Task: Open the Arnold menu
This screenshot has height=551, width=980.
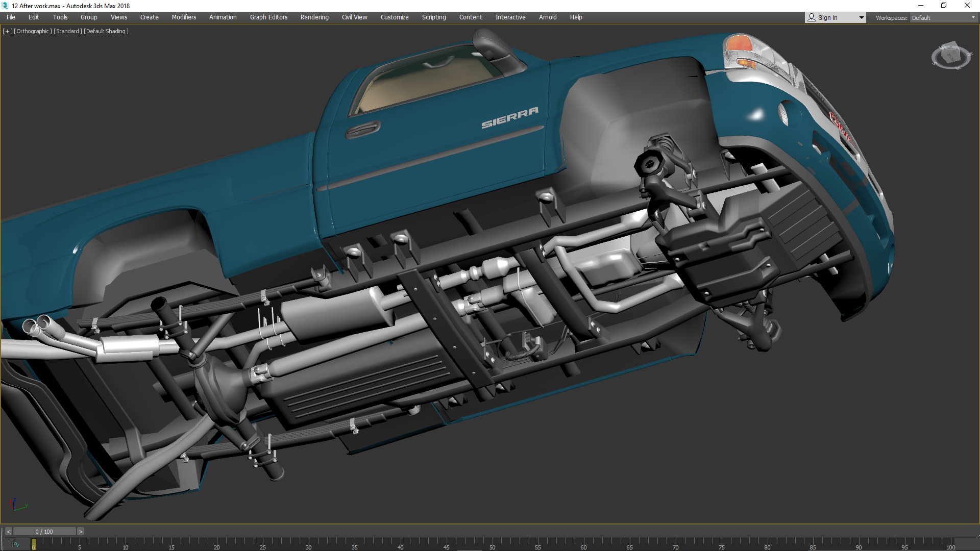Action: click(x=548, y=17)
